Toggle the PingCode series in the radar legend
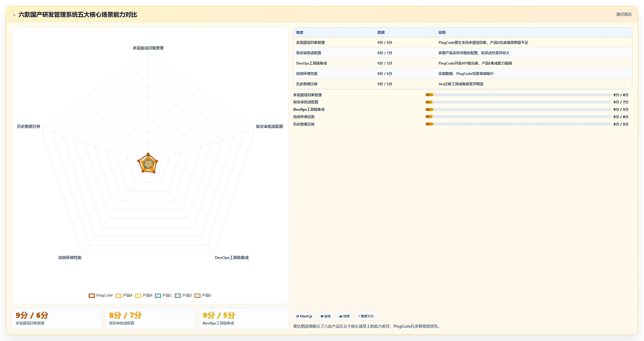 click(x=101, y=295)
